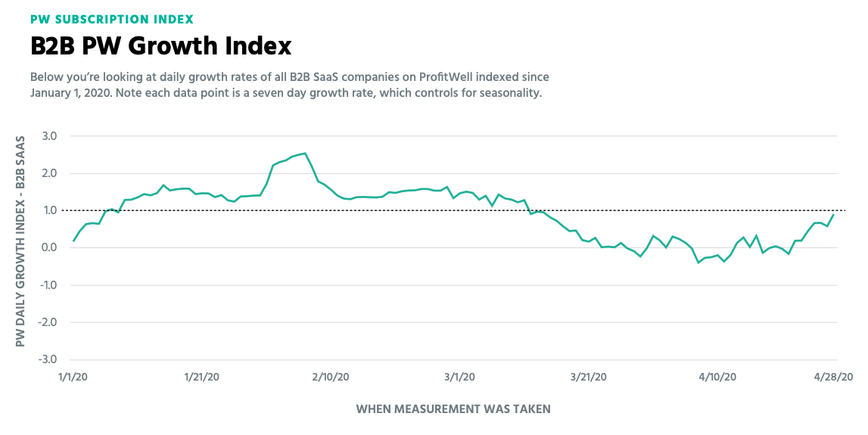This screenshot has height=435, width=868.
Task: Click the 1/21/20 x-axis date
Action: 203,377
